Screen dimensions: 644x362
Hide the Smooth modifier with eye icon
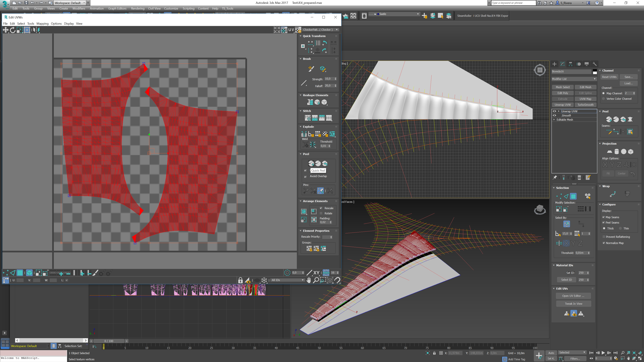coord(554,115)
